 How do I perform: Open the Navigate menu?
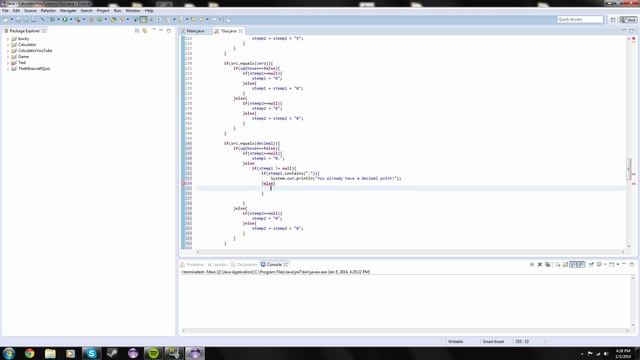pos(68,11)
